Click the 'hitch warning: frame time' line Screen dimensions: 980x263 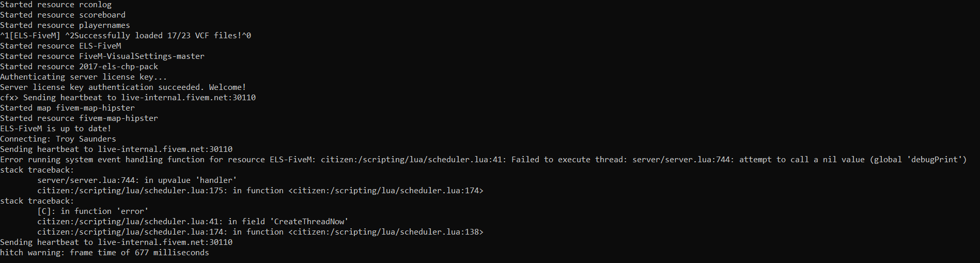[x=104, y=253]
